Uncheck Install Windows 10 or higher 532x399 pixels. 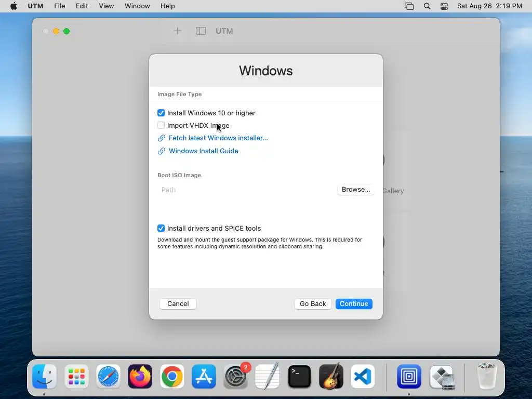pos(161,113)
